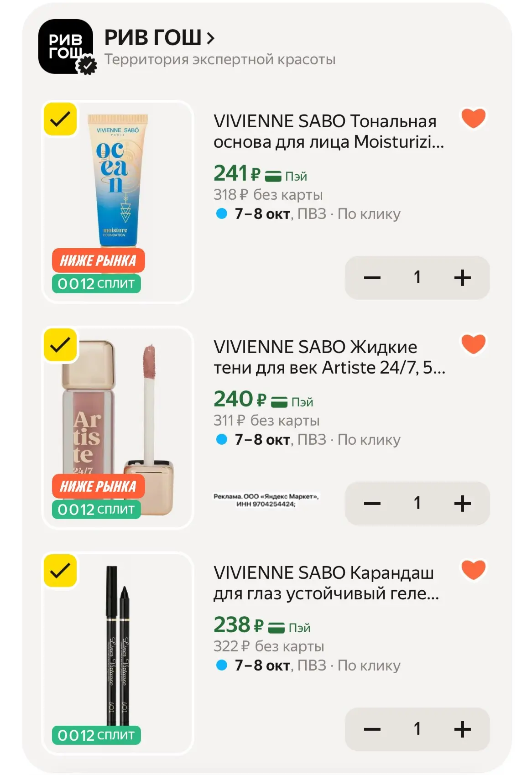532x775 pixels.
Task: Remove Тональная основа from favorites heart
Action: click(x=474, y=118)
